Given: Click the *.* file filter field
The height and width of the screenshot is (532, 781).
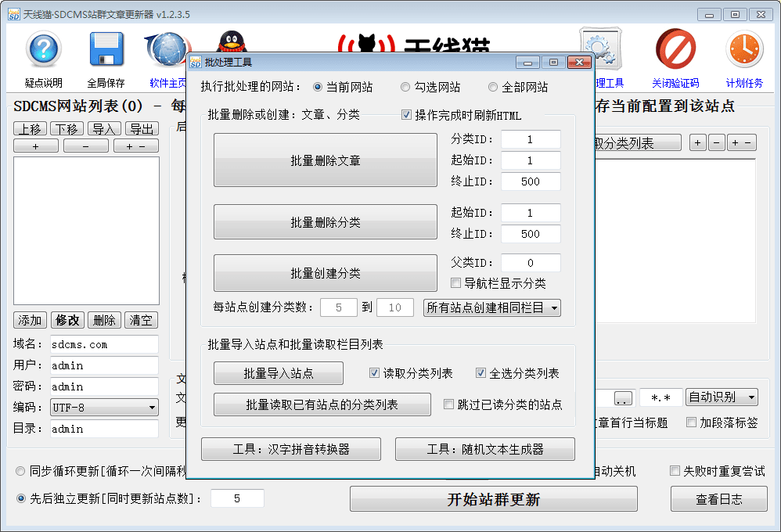Looking at the screenshot, I should 660,397.
